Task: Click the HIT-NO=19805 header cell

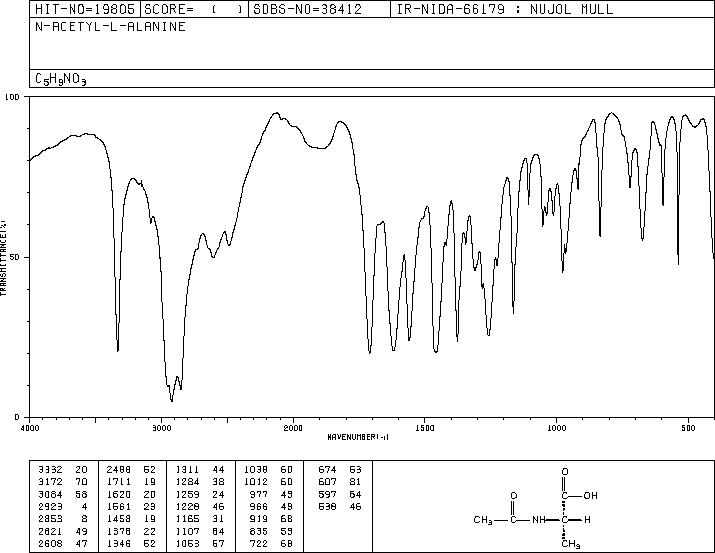Action: pyautogui.click(x=85, y=9)
